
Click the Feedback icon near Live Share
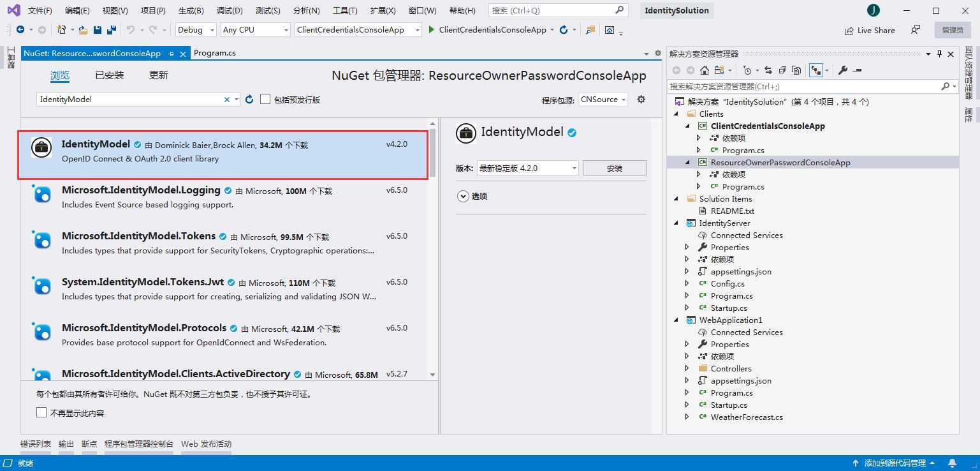pos(916,30)
